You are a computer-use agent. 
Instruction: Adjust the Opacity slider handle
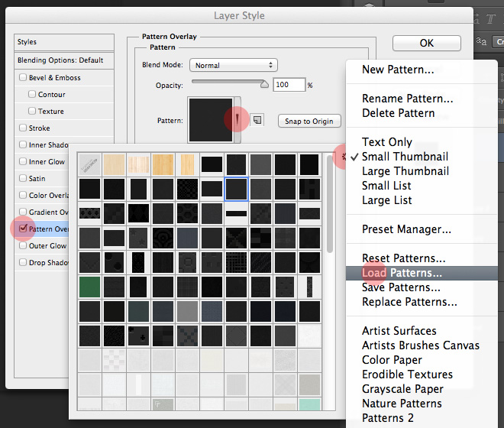264,84
